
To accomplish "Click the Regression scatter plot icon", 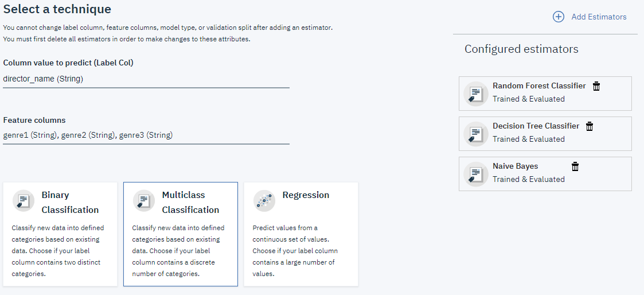I will tap(264, 200).
